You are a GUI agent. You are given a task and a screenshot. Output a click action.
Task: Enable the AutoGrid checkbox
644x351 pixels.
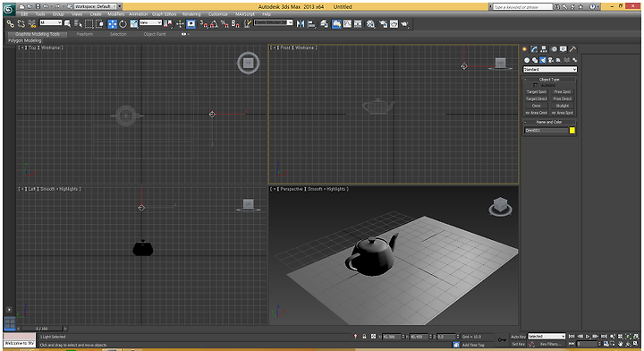click(x=535, y=85)
